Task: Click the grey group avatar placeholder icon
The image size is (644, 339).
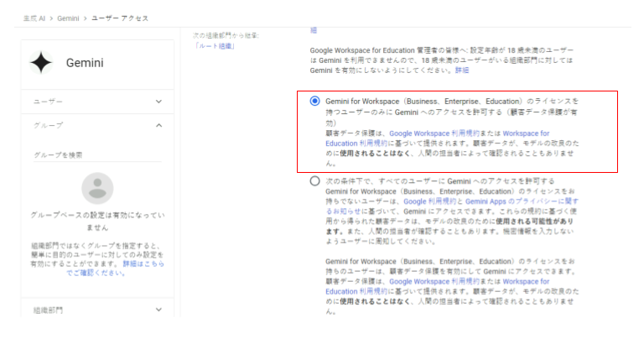Action: pos(97,188)
